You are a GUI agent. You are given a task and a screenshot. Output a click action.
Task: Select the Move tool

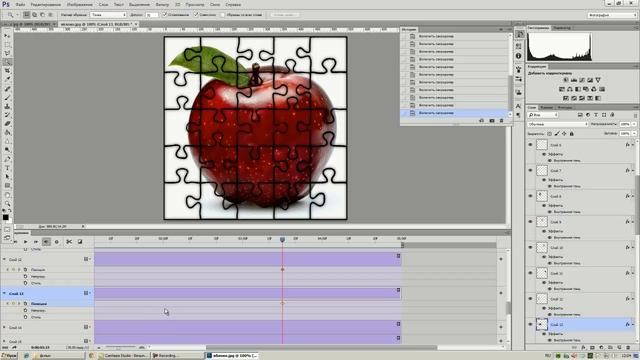7,36
